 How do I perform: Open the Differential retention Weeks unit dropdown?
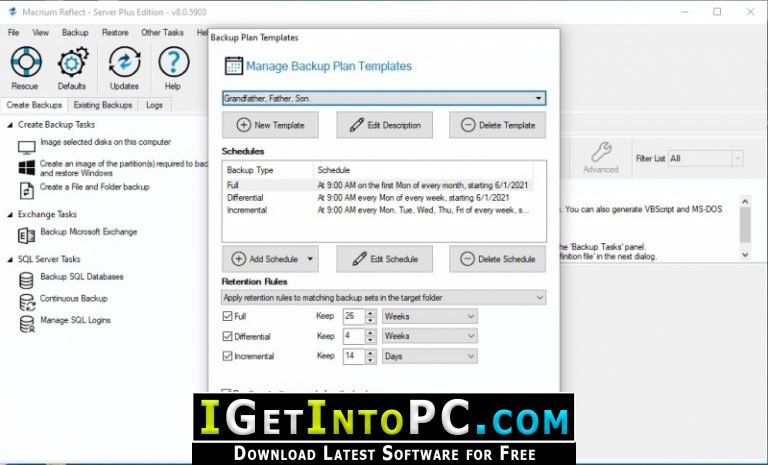coord(430,336)
